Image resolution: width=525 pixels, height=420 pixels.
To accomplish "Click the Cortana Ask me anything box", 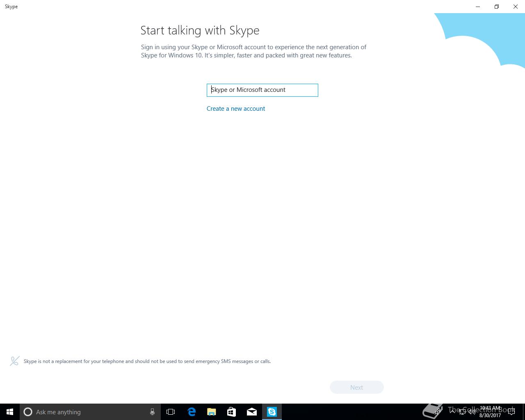I will pos(90,412).
